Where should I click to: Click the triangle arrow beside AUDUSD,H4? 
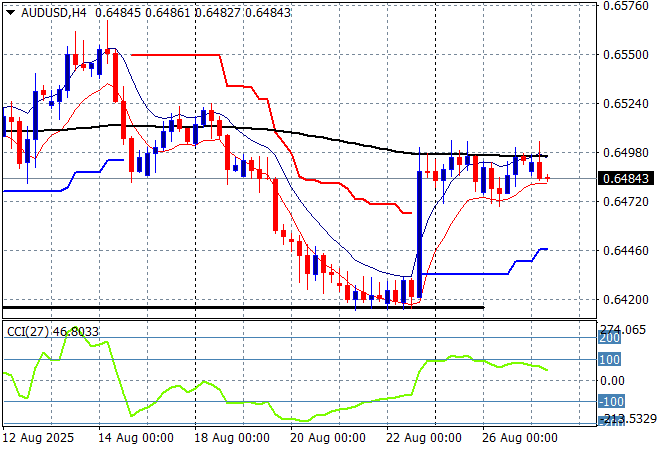pos(10,11)
